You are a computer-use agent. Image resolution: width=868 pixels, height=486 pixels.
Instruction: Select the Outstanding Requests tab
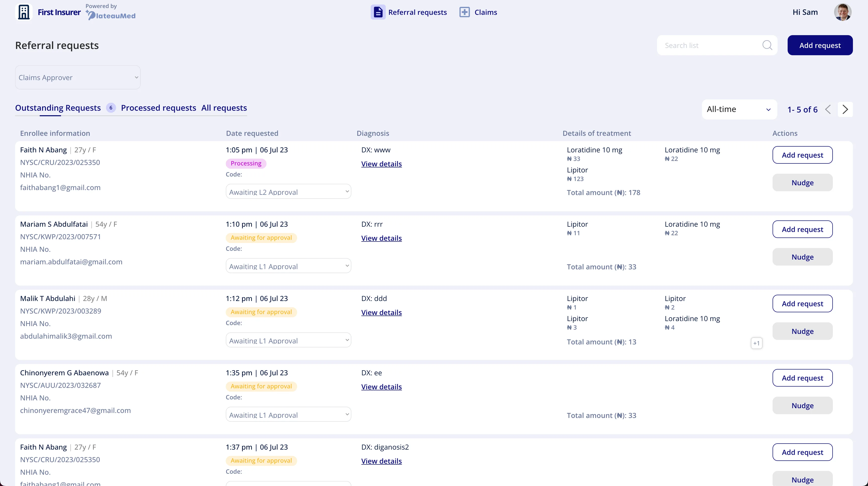58,108
